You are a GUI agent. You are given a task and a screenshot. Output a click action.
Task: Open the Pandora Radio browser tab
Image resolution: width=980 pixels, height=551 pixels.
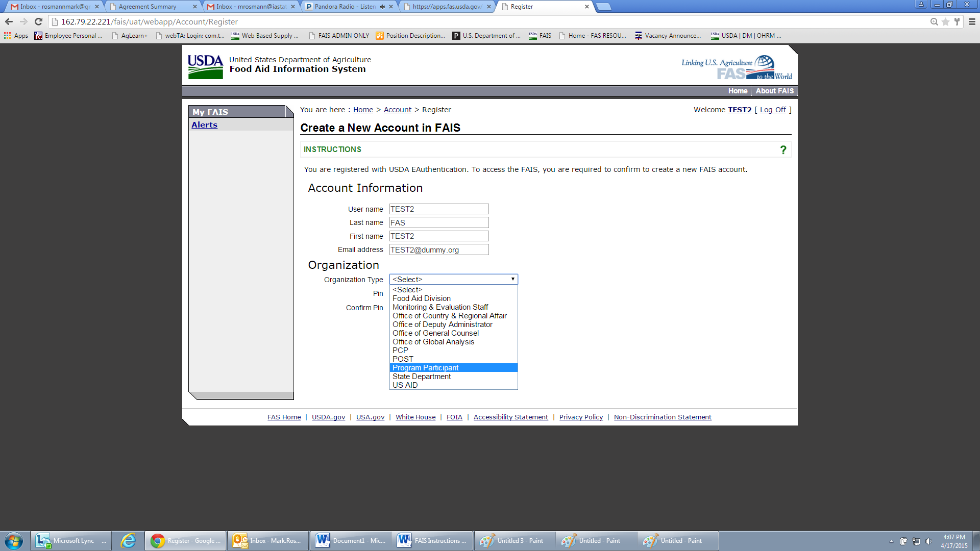345,7
